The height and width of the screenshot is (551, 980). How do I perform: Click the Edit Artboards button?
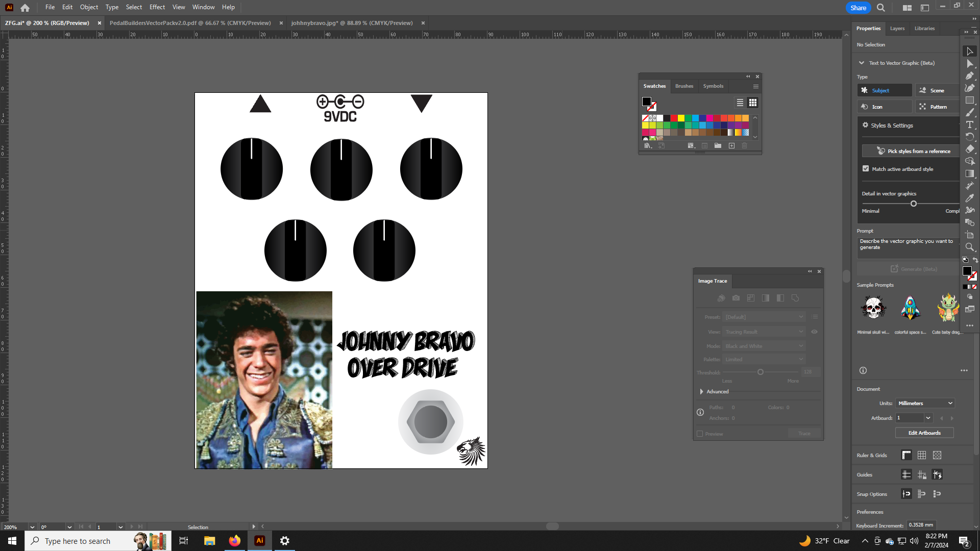tap(924, 433)
